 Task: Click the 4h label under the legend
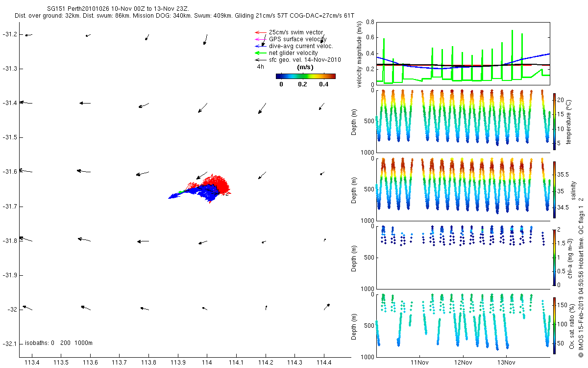(x=260, y=67)
